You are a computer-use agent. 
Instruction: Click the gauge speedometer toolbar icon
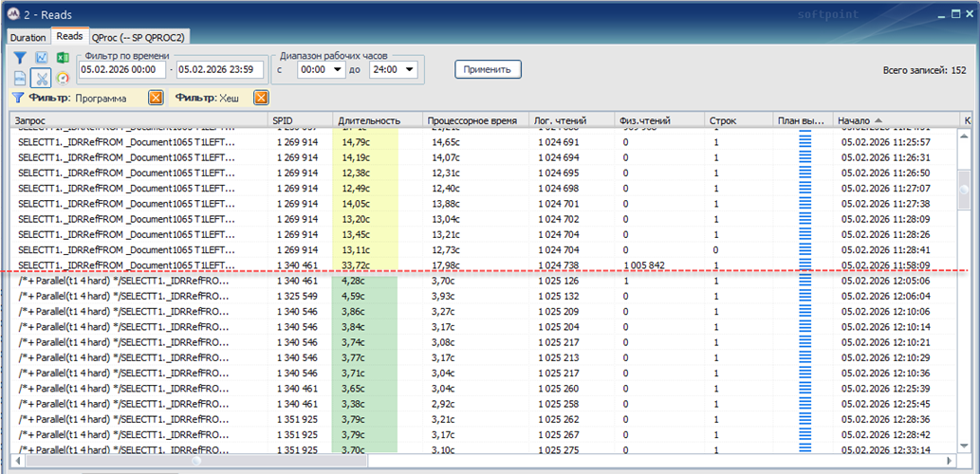pos(63,78)
